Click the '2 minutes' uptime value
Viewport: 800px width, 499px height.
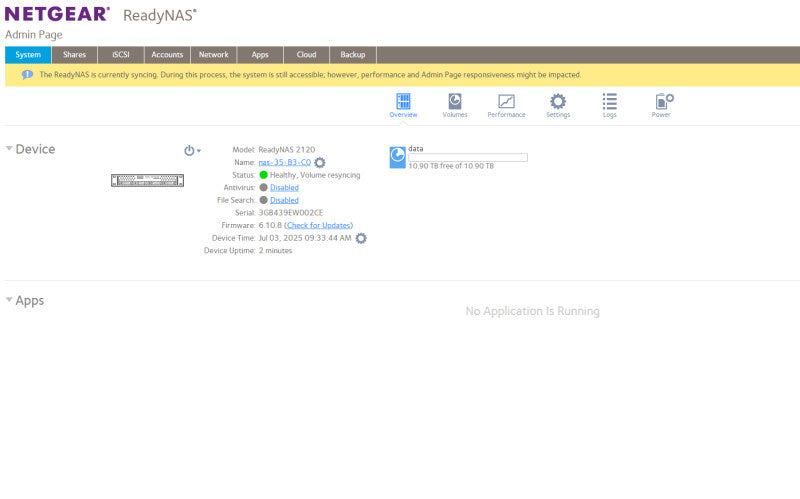pyautogui.click(x=276, y=251)
